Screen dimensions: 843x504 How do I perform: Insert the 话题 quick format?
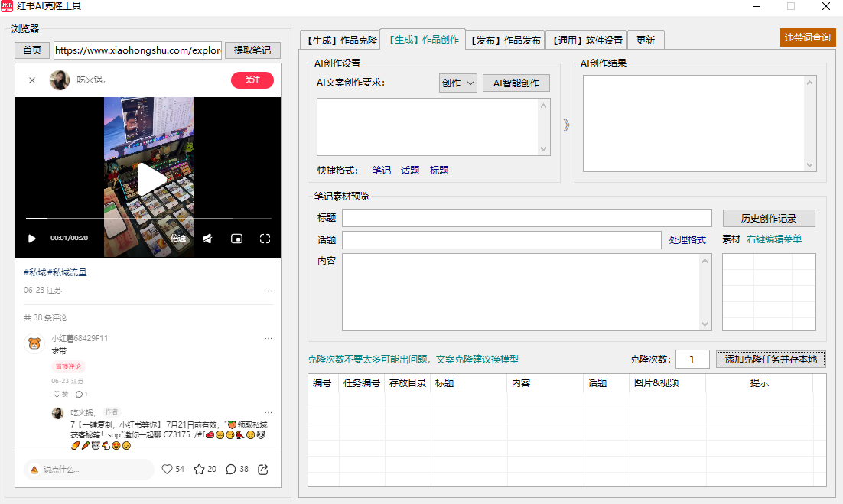410,171
